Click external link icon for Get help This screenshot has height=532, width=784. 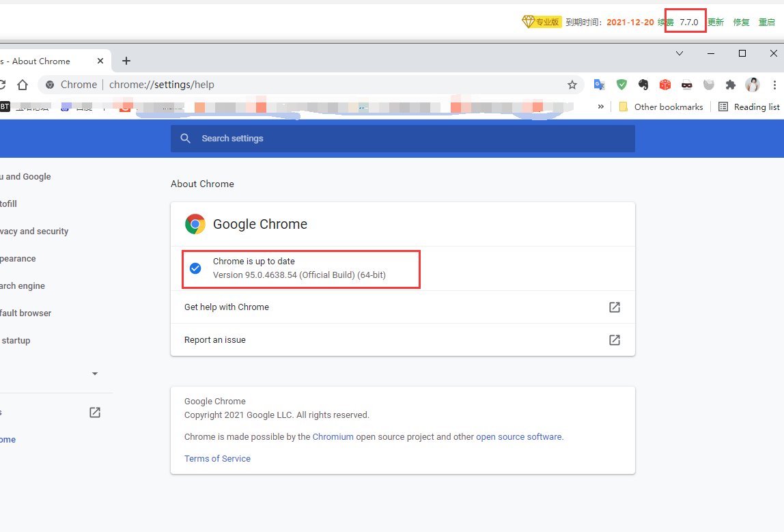point(615,307)
